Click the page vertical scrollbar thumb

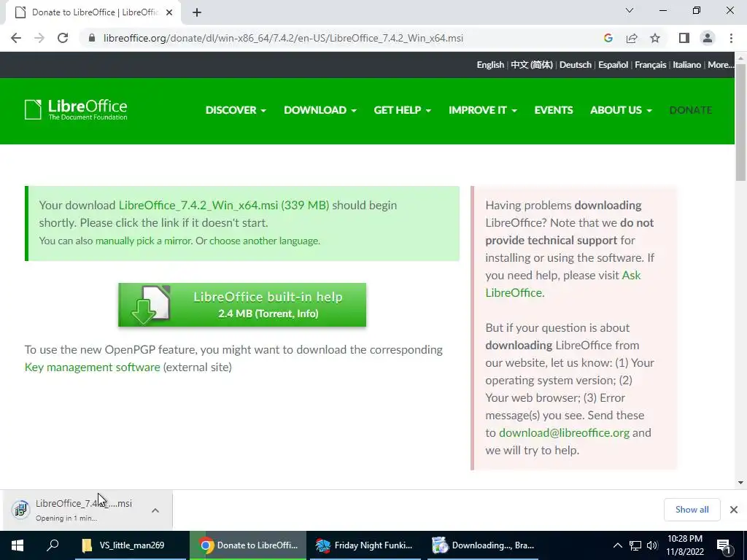(x=740, y=122)
